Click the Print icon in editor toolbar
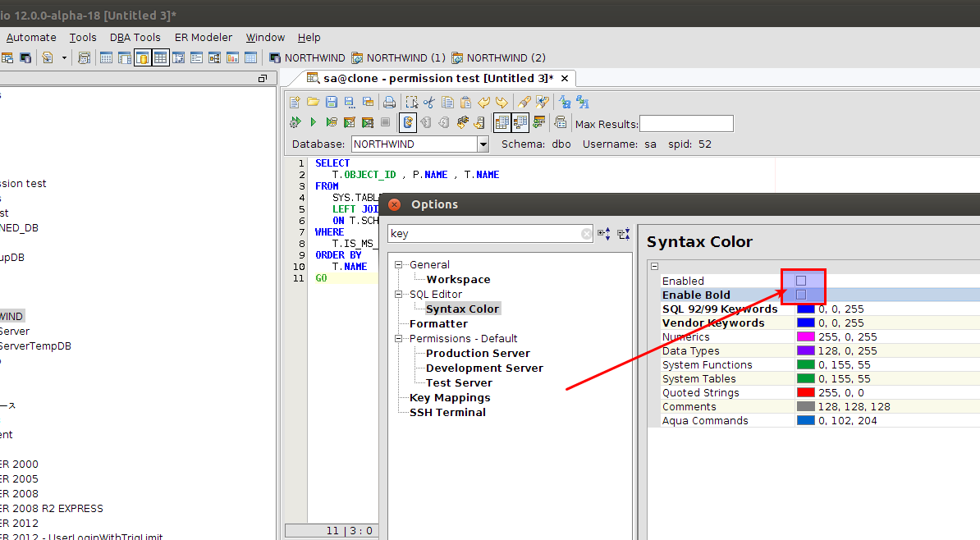The width and height of the screenshot is (980, 540). point(389,103)
